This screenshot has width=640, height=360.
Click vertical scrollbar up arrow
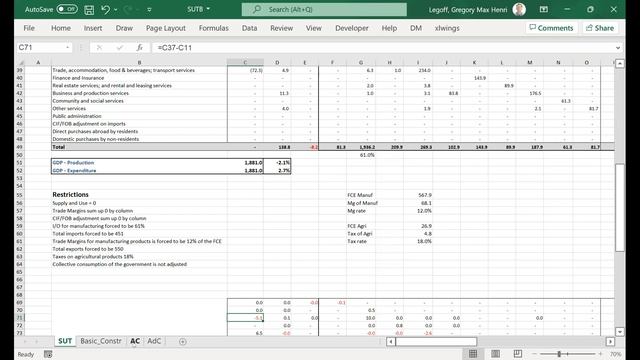620,63
